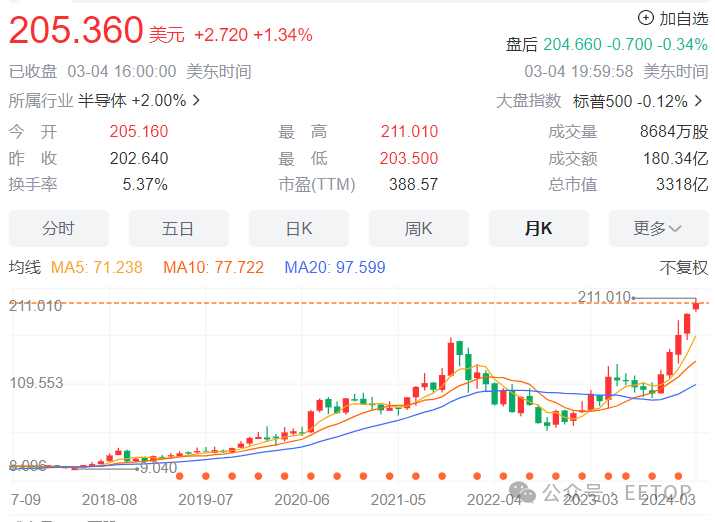The image size is (715, 522).
Task: Switch to the 五日 chart tab
Action: click(x=179, y=229)
